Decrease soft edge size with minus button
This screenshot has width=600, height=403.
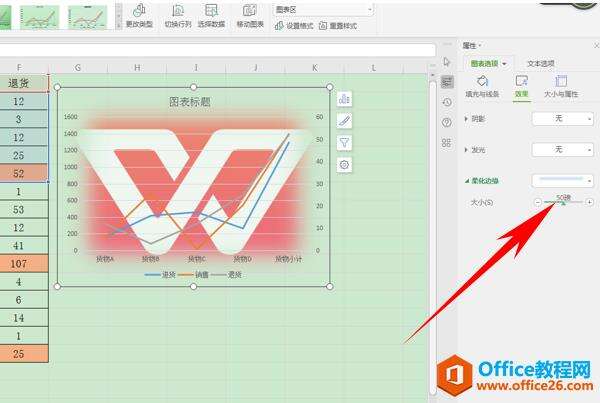[x=538, y=202]
